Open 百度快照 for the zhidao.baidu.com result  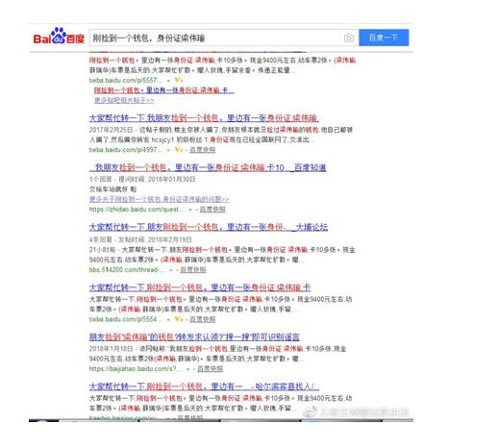212,210
